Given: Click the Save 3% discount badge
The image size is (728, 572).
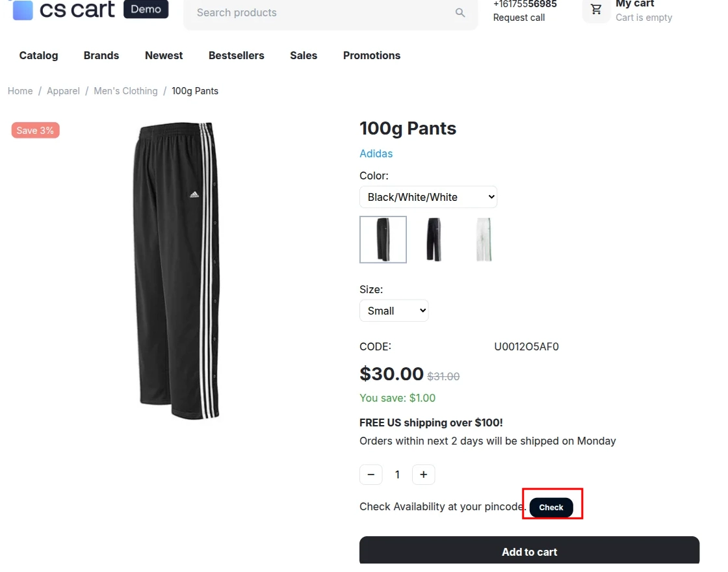Looking at the screenshot, I should click(34, 130).
